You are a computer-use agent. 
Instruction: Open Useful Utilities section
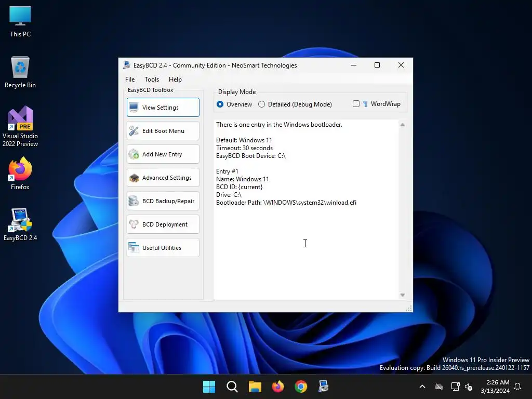(163, 248)
